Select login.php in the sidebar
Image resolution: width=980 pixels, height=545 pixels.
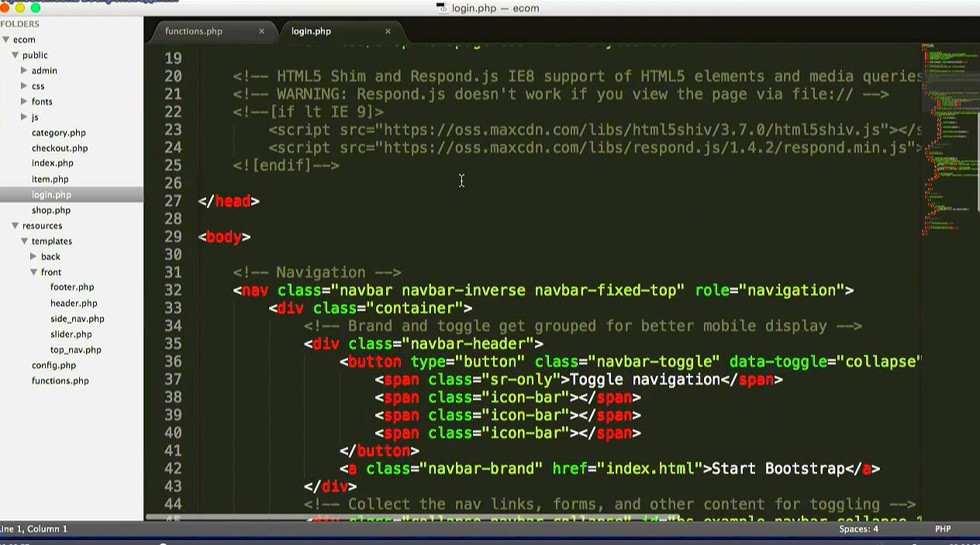[x=51, y=195]
